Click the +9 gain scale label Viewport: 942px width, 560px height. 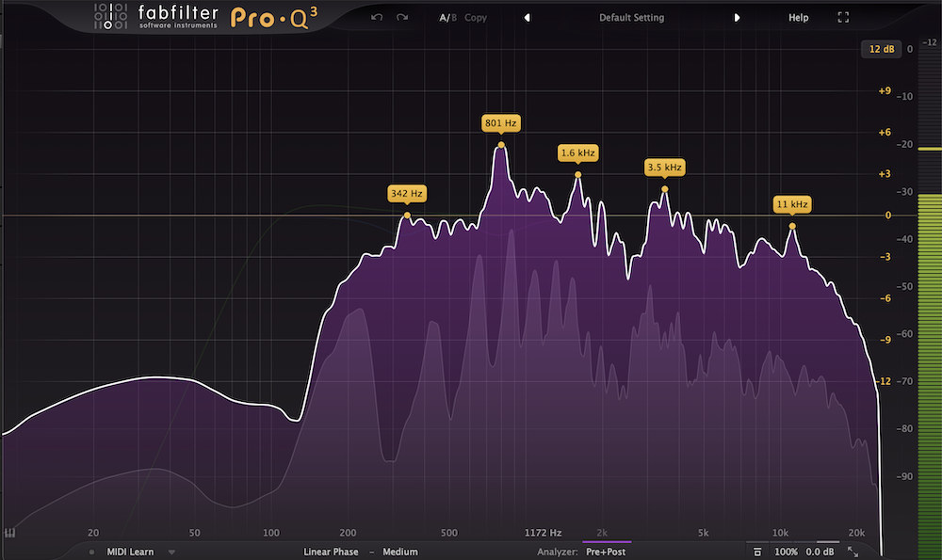(885, 91)
